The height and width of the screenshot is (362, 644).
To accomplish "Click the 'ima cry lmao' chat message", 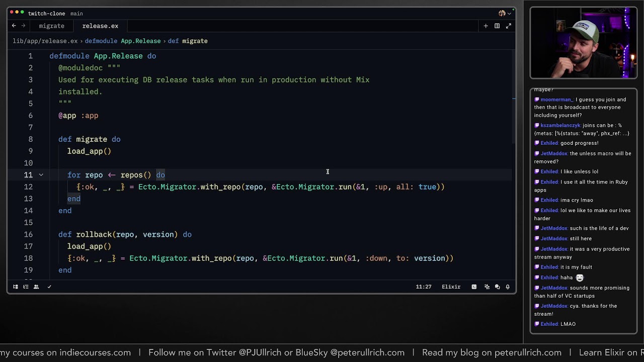I will pos(577,200).
